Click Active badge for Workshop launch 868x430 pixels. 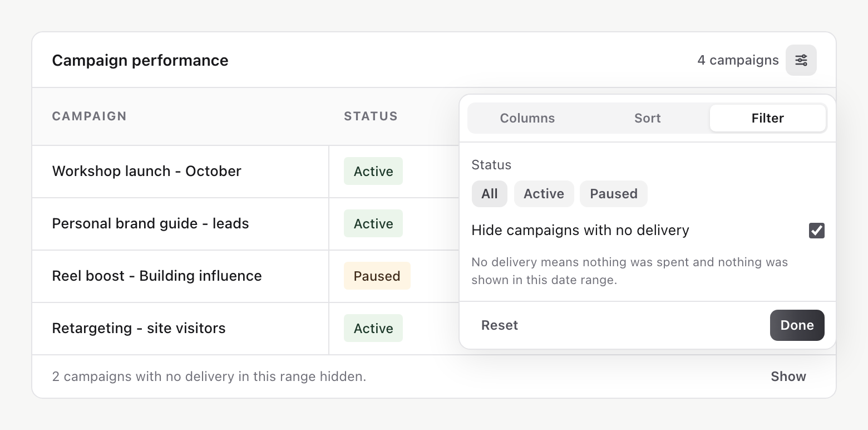coord(373,171)
